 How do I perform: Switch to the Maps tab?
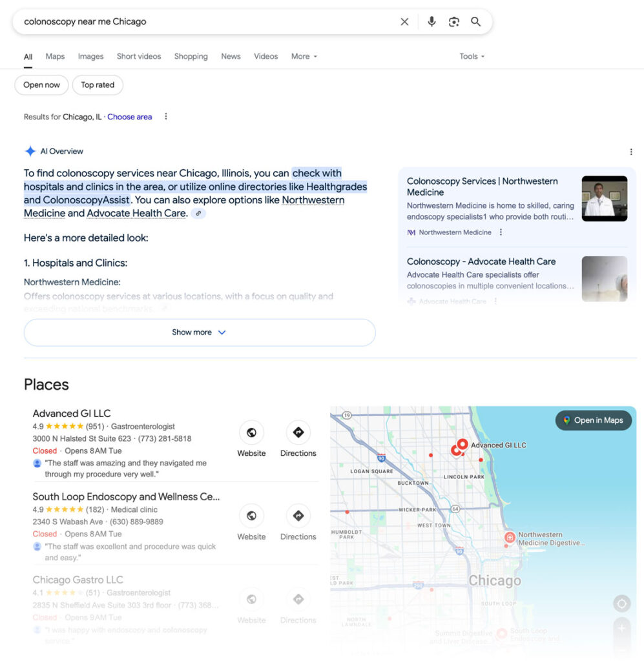[56, 57]
